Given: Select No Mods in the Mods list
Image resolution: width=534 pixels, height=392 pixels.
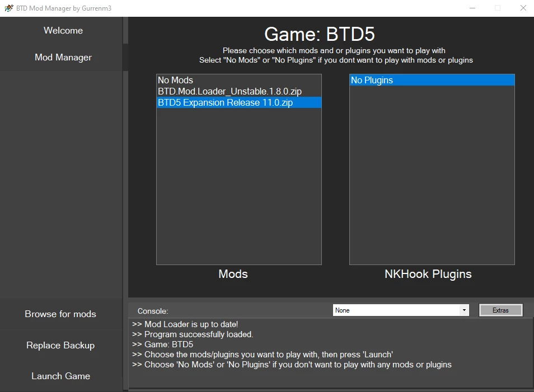Looking at the screenshot, I should click(239, 80).
